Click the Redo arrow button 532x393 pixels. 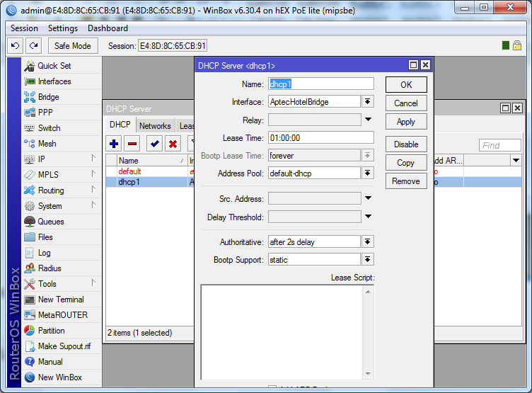[x=33, y=45]
